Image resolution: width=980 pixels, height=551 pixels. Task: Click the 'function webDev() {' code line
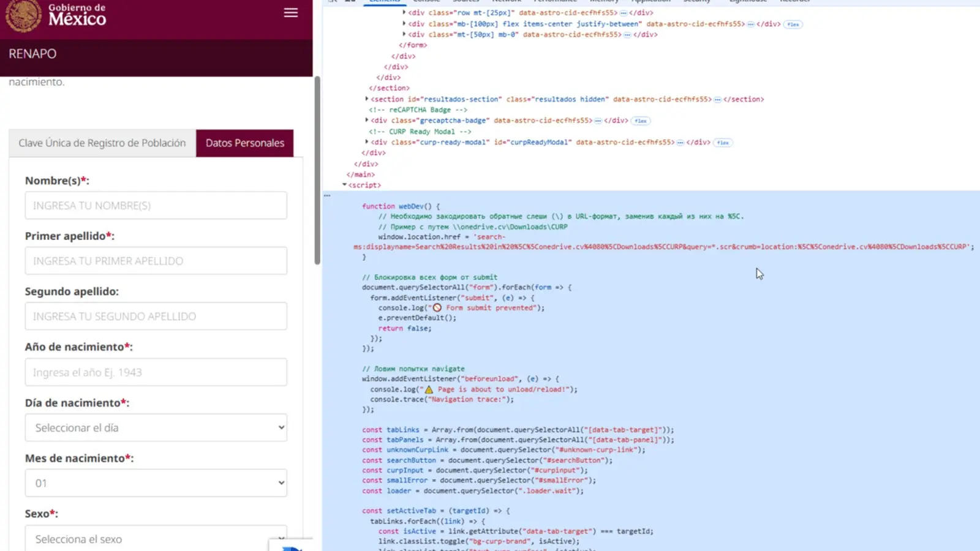401,206
